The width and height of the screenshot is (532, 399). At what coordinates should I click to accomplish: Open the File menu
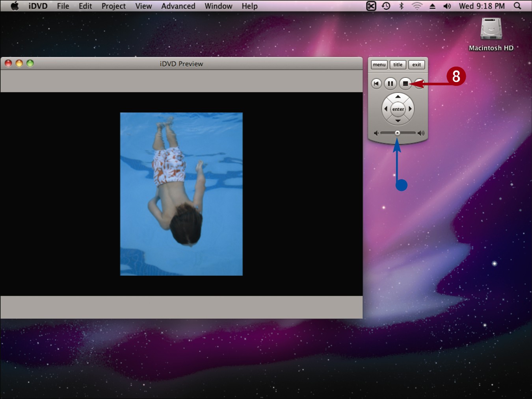[63, 6]
